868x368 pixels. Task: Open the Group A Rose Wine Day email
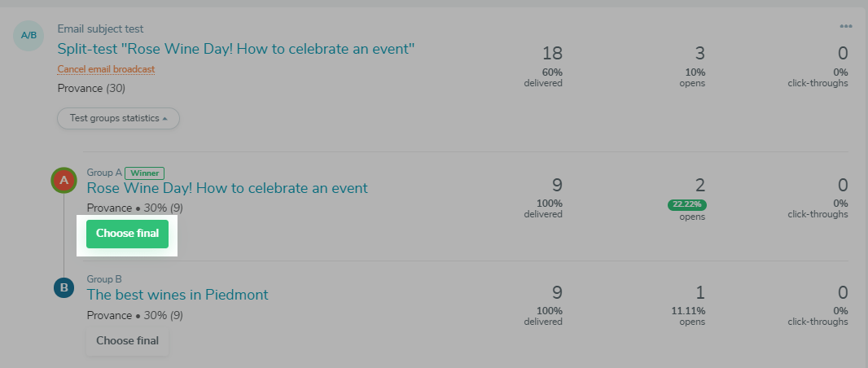click(x=227, y=188)
